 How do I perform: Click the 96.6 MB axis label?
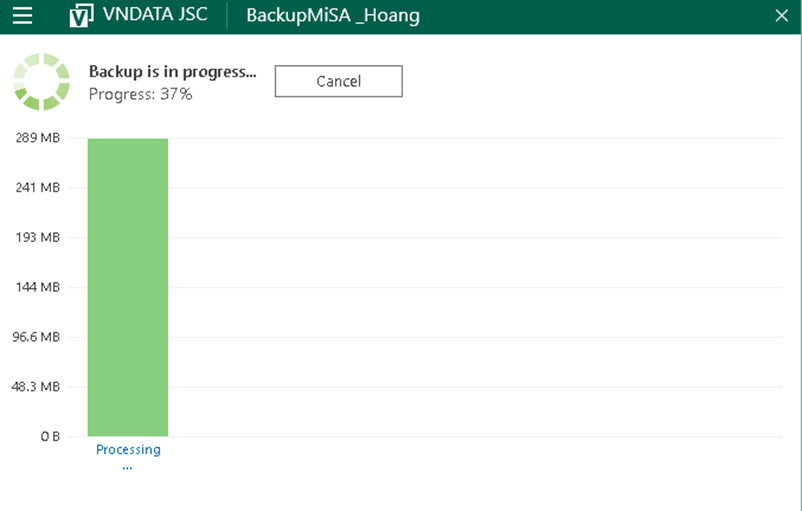(x=36, y=337)
